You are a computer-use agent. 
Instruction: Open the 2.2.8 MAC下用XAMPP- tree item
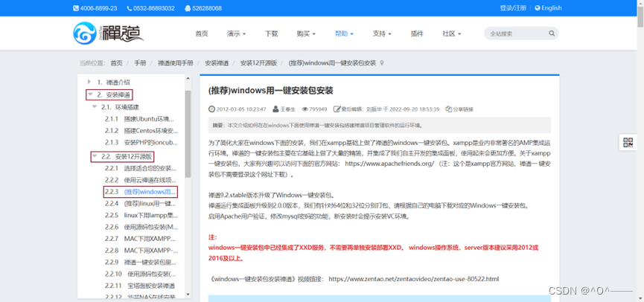[141, 250]
